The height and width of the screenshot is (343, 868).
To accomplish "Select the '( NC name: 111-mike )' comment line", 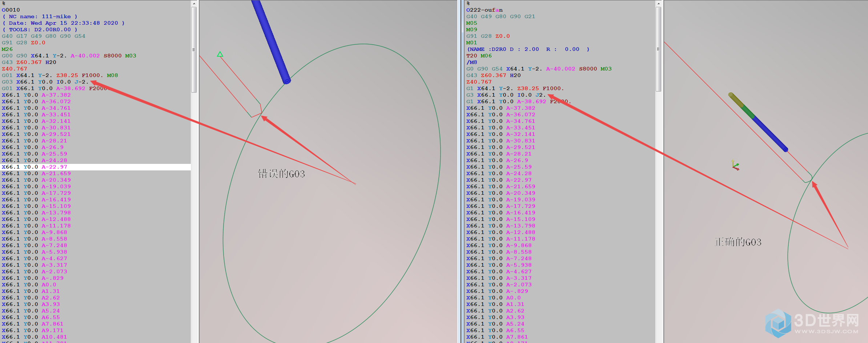I will [40, 16].
